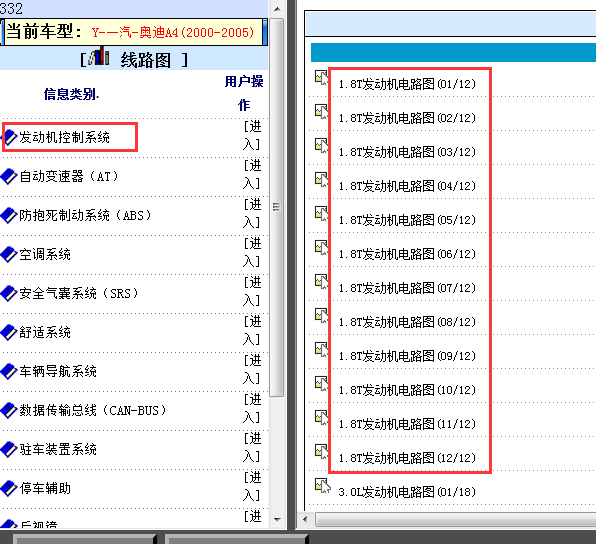Click the image icon for 1.8T发动机电路图(02/12)
The height and width of the screenshot is (544, 596).
pyautogui.click(x=322, y=111)
